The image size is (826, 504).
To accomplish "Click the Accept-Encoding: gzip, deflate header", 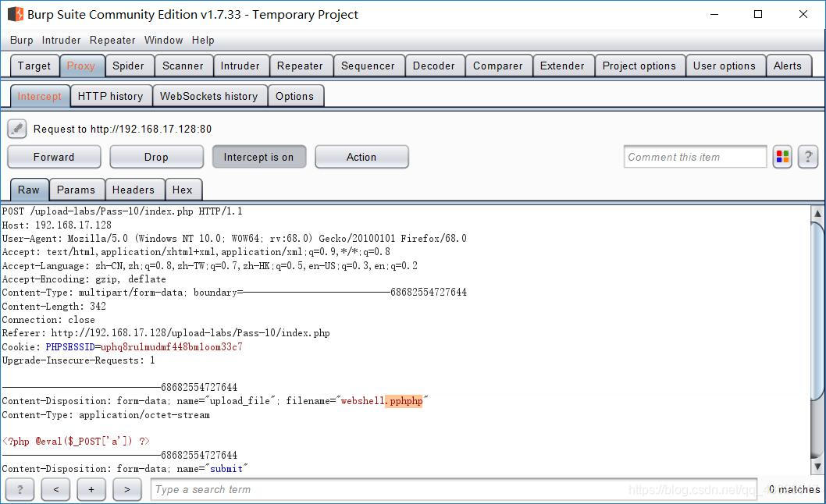I will click(x=84, y=279).
